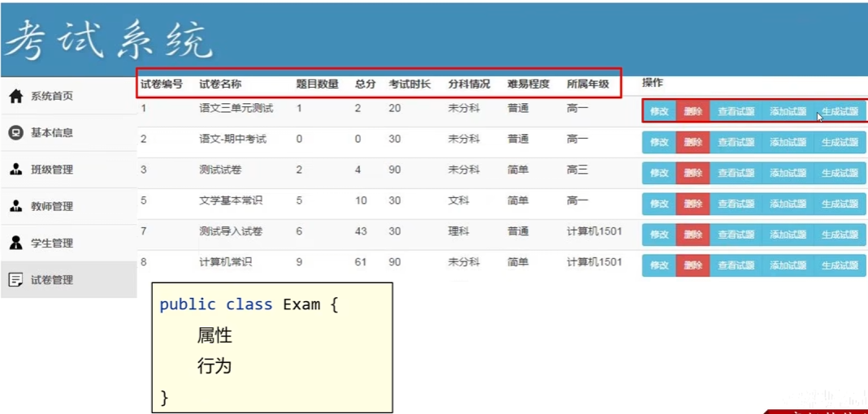Add questions to 测试导入试卷
The image size is (868, 414).
tap(788, 235)
